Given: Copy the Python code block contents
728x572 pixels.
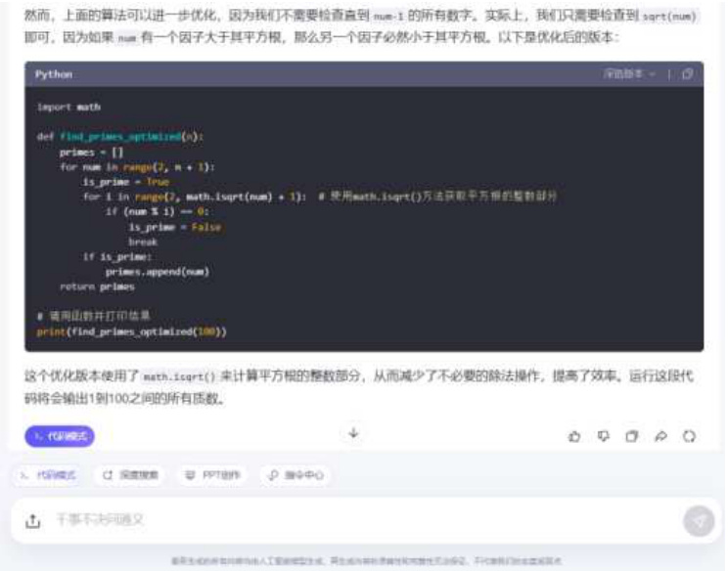Looking at the screenshot, I should point(688,74).
